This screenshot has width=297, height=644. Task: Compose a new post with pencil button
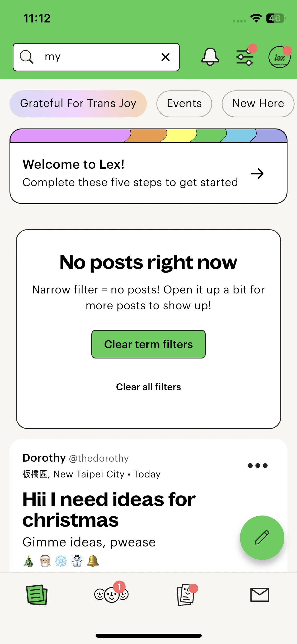click(262, 537)
